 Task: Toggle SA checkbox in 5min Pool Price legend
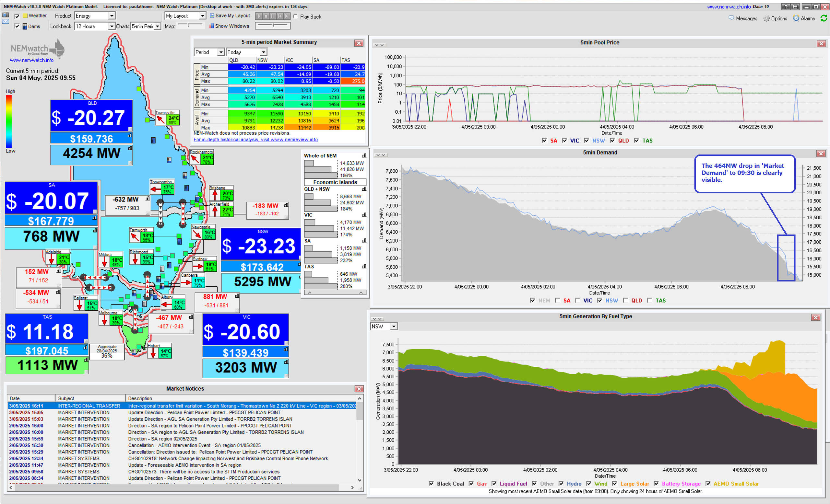pyautogui.click(x=544, y=141)
